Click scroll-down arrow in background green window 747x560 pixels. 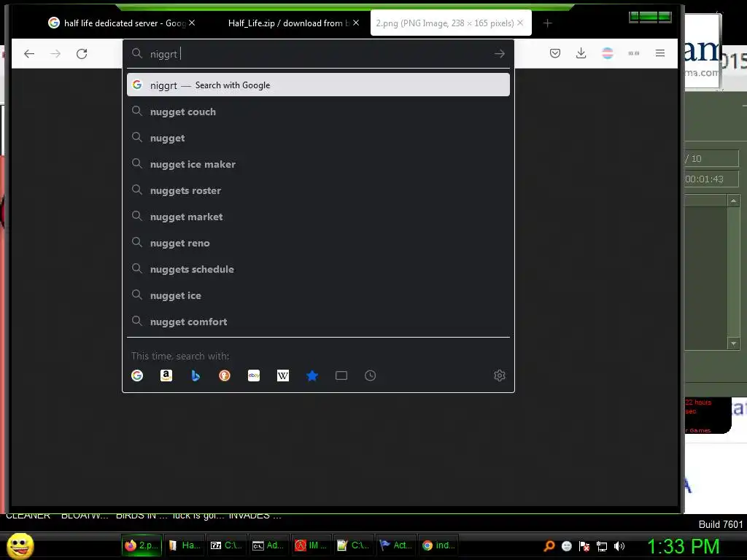(x=733, y=343)
